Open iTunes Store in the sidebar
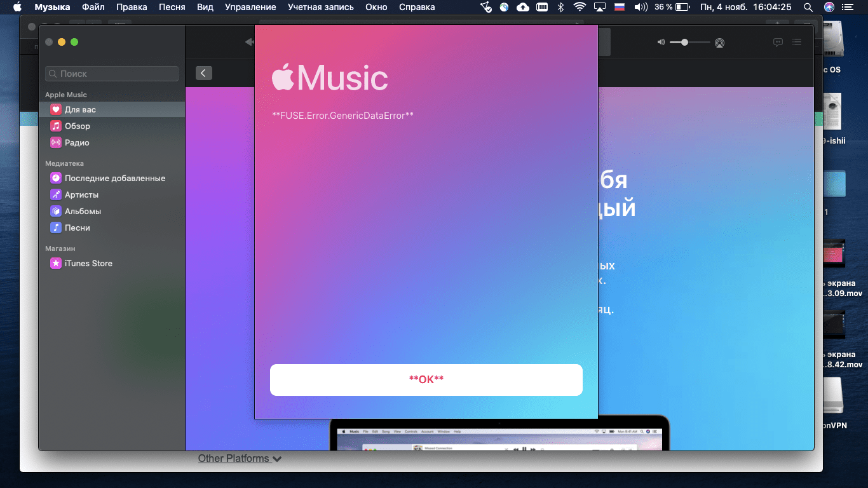The height and width of the screenshot is (488, 868). (x=112, y=263)
